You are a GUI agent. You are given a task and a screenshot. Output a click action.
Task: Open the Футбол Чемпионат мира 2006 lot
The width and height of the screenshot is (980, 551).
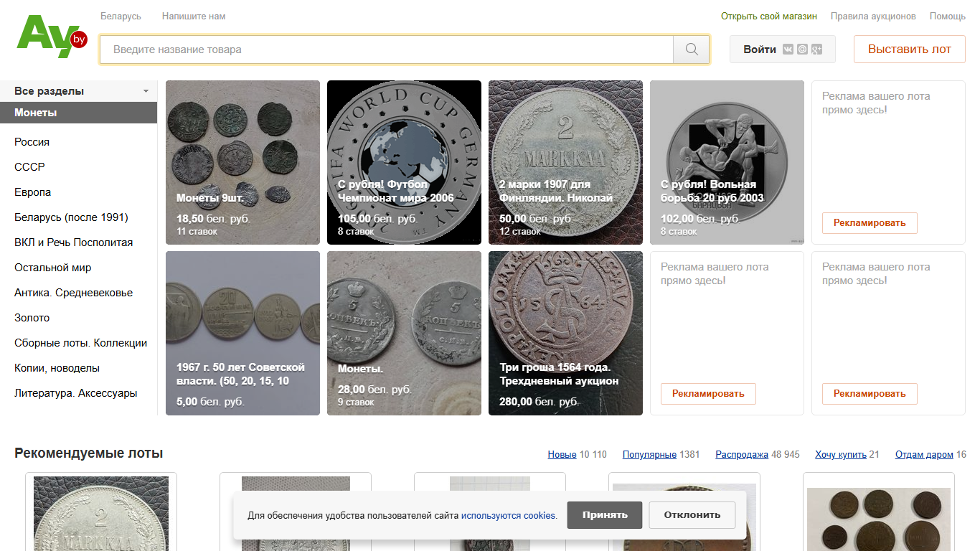[404, 162]
